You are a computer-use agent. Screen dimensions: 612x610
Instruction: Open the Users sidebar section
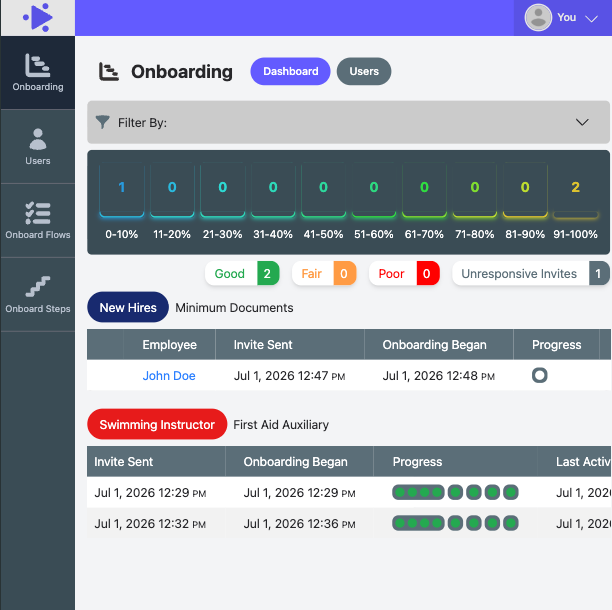38,147
